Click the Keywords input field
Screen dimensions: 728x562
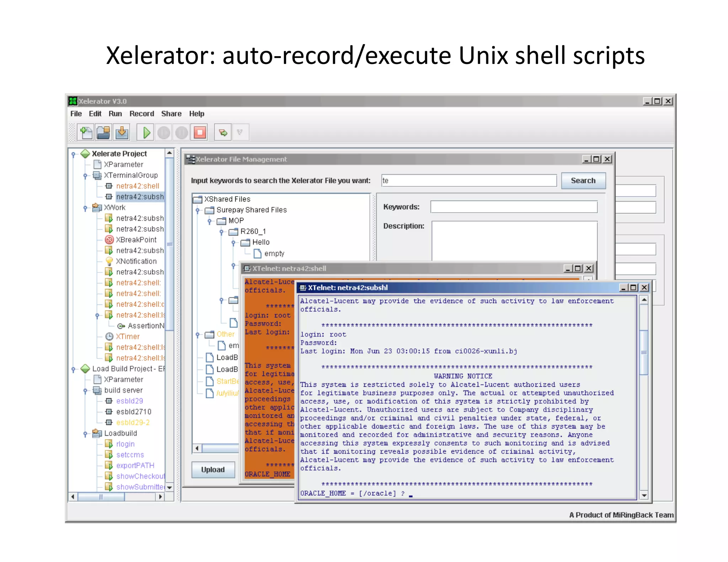513,207
